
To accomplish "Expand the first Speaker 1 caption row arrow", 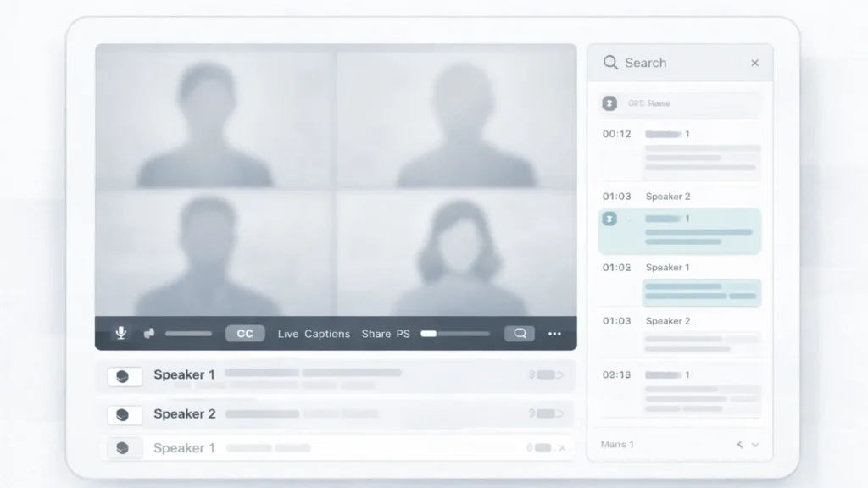I will [x=559, y=374].
